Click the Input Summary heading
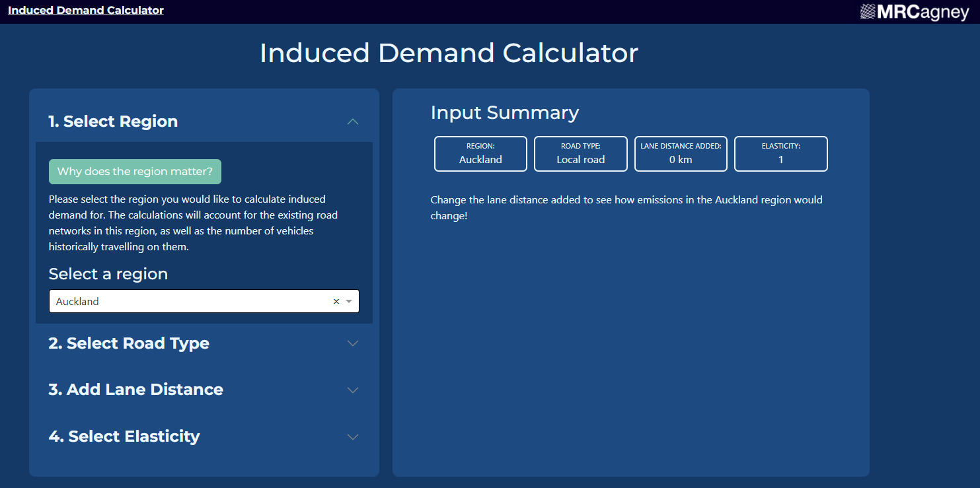Viewport: 980px width, 488px height. click(x=504, y=113)
